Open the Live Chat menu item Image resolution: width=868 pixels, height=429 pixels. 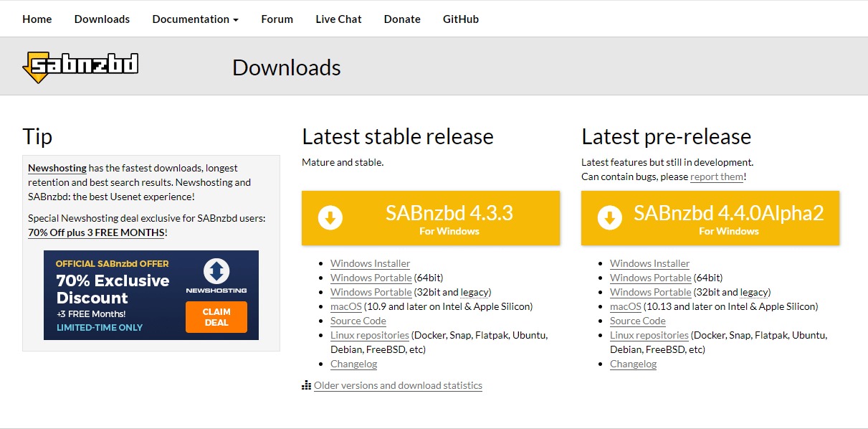click(x=338, y=19)
